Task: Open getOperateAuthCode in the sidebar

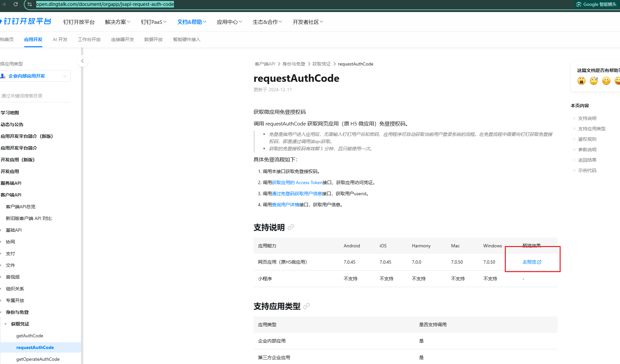Action: pos(38,359)
